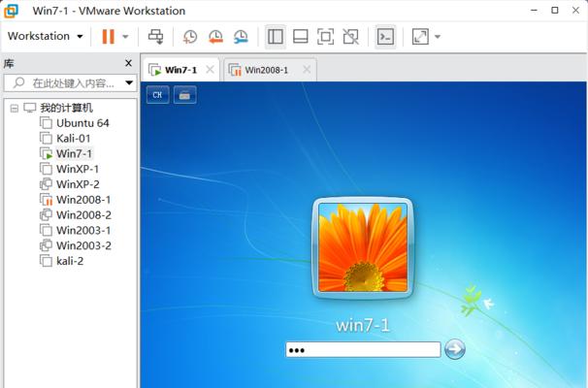Image resolution: width=588 pixels, height=388 pixels.
Task: Switch to Unity mode
Action: 351,37
